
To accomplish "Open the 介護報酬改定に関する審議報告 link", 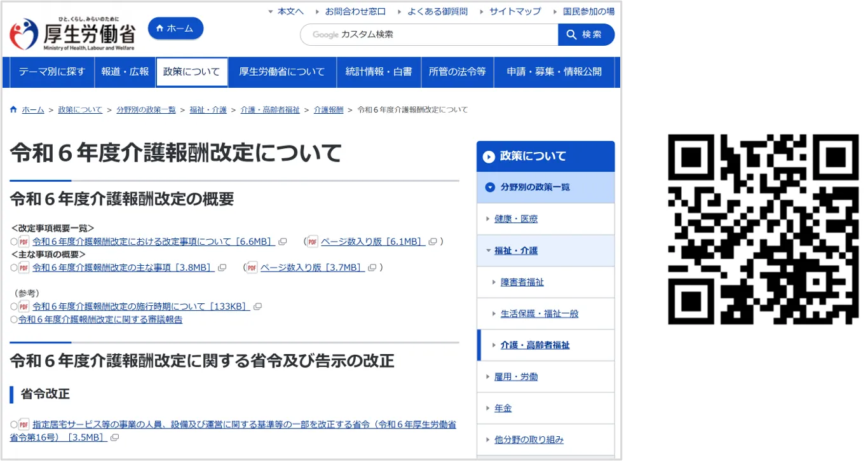I will tap(100, 320).
